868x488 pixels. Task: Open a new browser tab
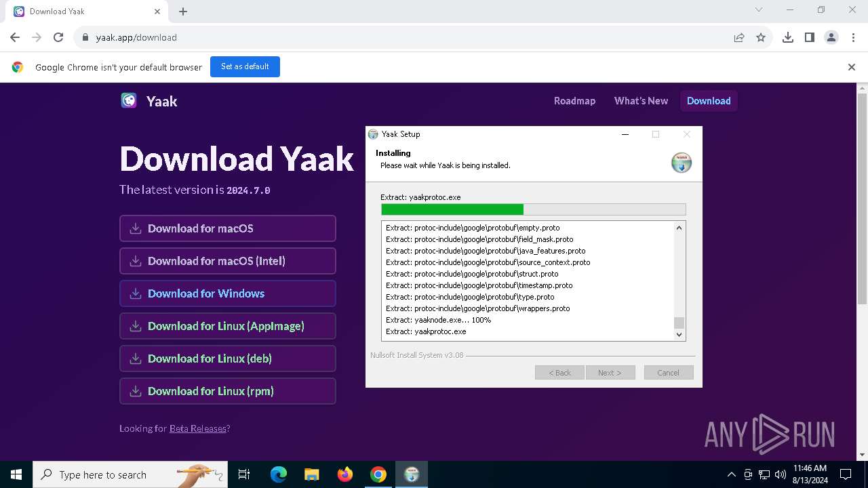click(183, 12)
